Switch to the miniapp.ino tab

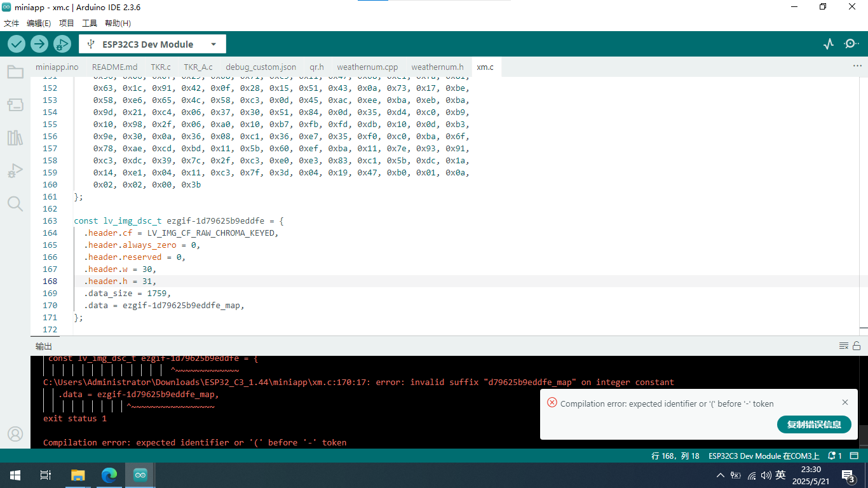click(x=57, y=67)
